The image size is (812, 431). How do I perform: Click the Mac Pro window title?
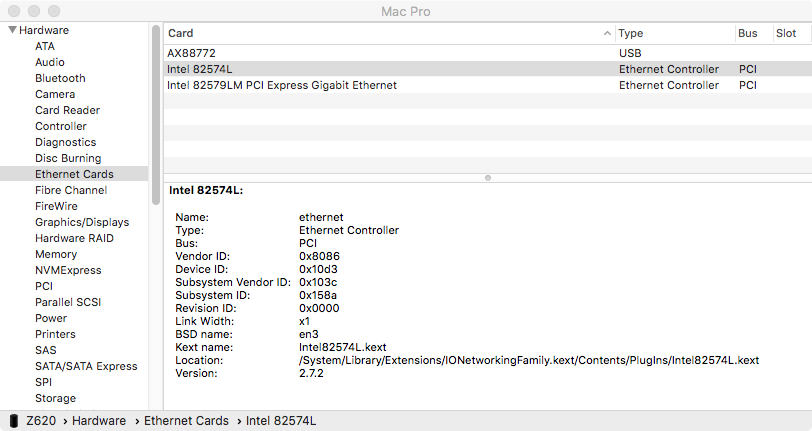click(405, 11)
